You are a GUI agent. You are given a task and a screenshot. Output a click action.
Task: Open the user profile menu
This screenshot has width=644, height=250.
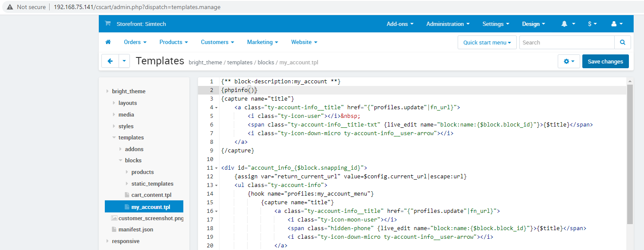[x=617, y=24]
